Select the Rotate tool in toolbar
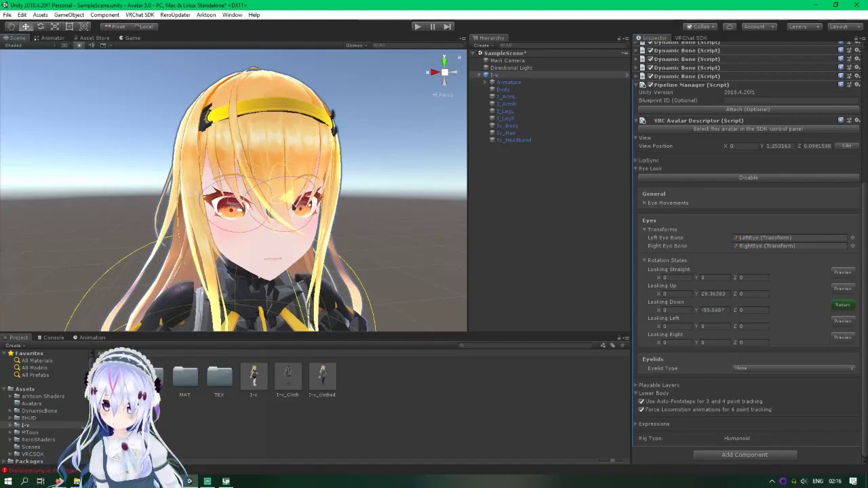This screenshot has width=868, height=488. point(40,26)
